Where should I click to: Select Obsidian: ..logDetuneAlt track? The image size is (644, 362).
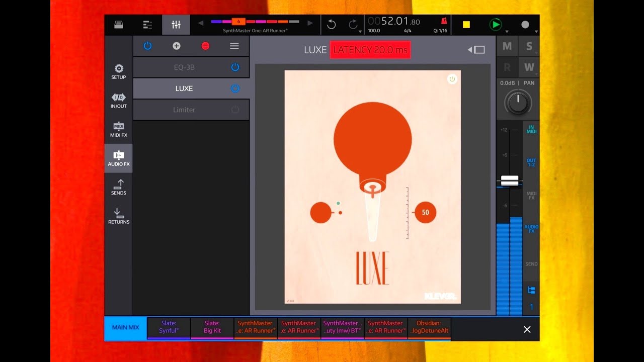pos(429,327)
